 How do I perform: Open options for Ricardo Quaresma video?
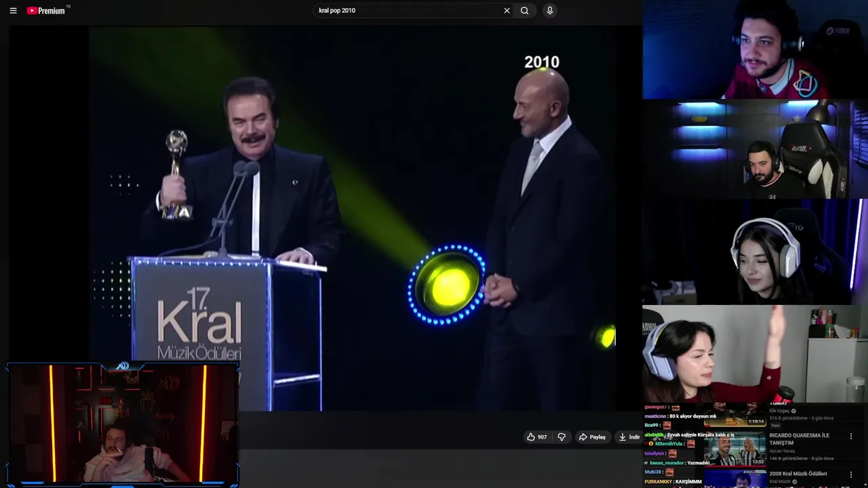point(851,436)
